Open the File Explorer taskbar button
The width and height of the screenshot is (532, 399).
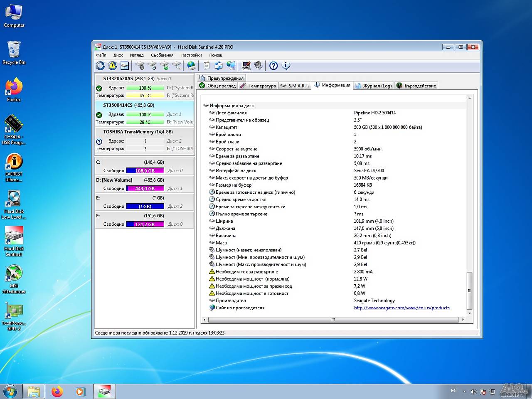pos(34,392)
